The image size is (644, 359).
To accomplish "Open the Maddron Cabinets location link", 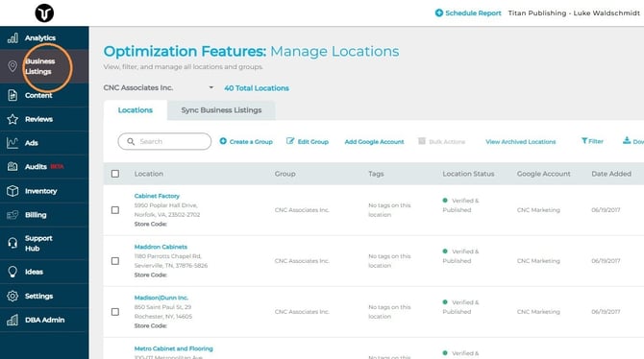I will (161, 247).
